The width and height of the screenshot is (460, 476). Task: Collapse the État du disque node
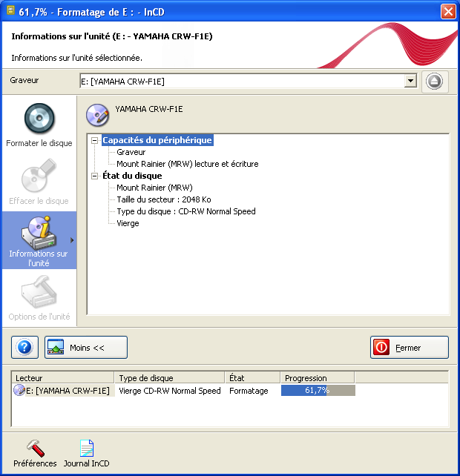pyautogui.click(x=94, y=176)
